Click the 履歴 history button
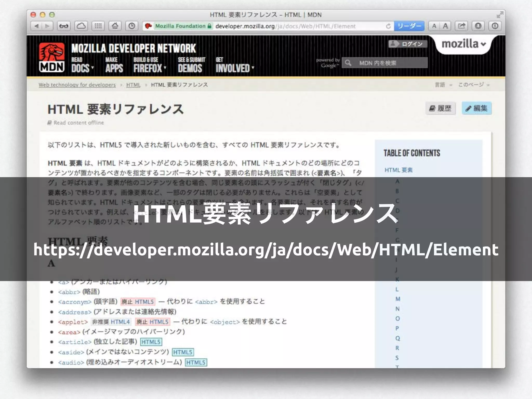This screenshot has height=399, width=532. (441, 108)
